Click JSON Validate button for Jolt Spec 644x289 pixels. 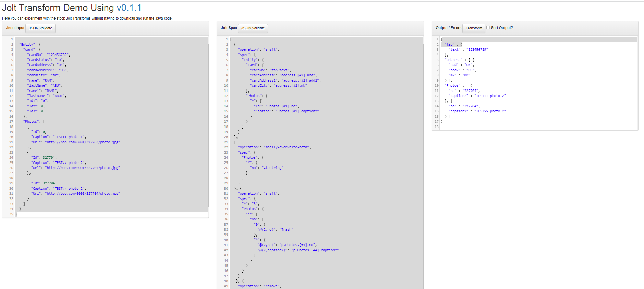coord(253,28)
